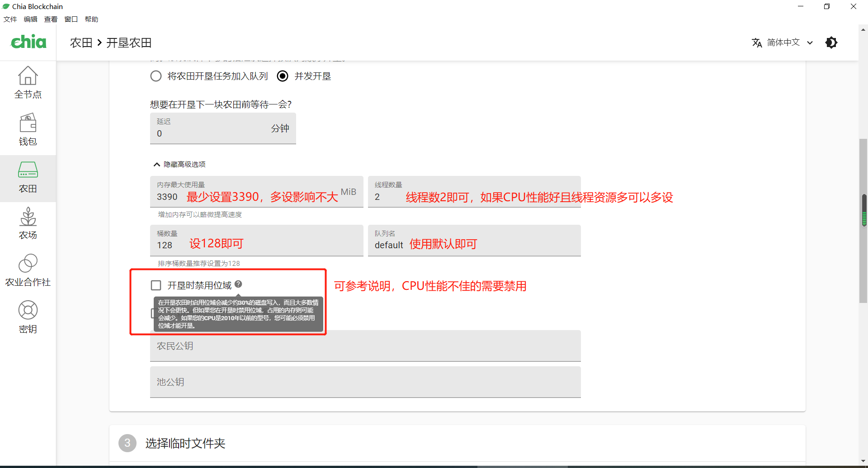The image size is (868, 468).
Task: Open the 钱包 wallet sidebar icon
Action: point(28,129)
